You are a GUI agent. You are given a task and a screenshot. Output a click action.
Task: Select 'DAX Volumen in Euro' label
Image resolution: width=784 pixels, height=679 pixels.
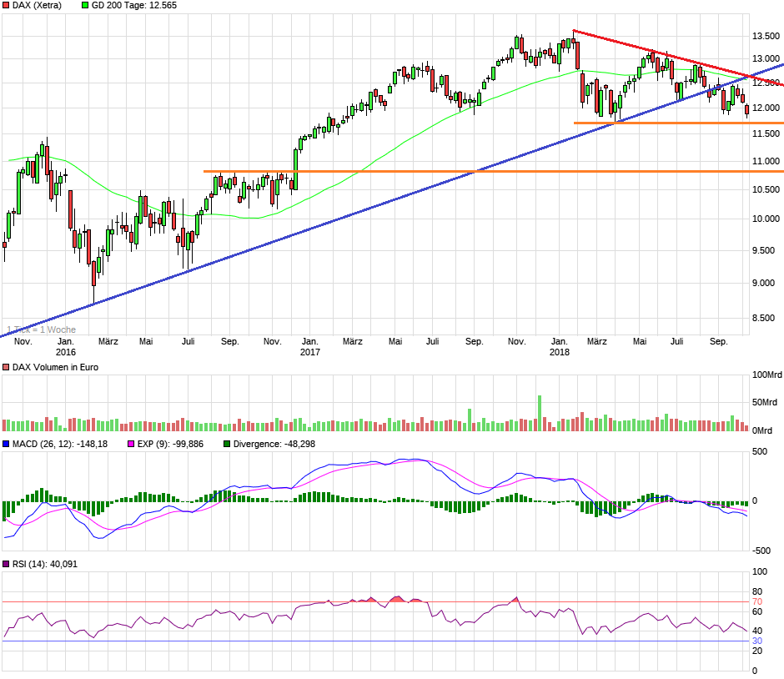(56, 368)
